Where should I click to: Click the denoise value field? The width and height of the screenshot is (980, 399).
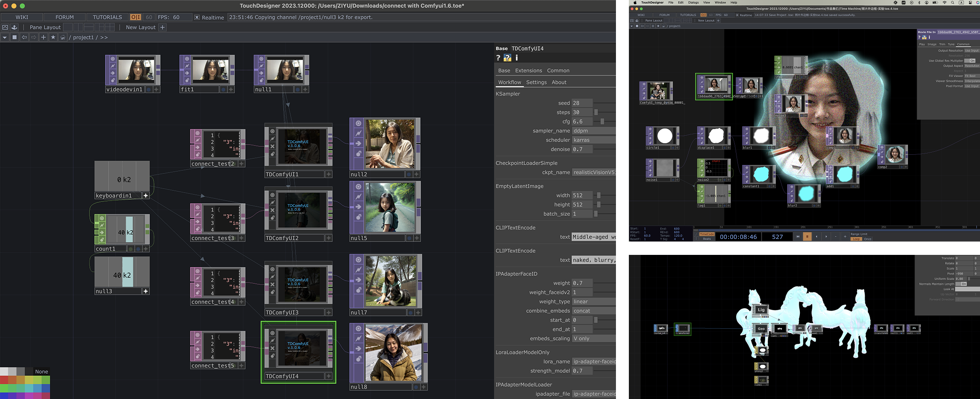pyautogui.click(x=582, y=149)
